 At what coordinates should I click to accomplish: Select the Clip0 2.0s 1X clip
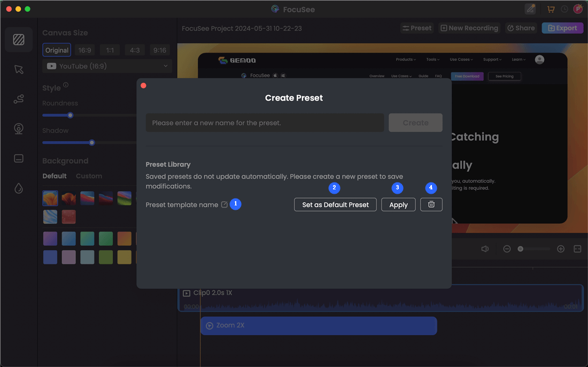click(381, 299)
